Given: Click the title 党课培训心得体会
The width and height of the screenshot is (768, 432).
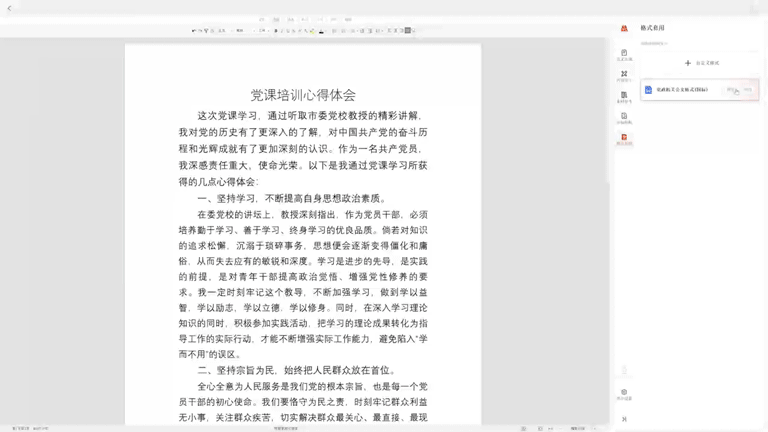Looking at the screenshot, I should click(303, 95).
